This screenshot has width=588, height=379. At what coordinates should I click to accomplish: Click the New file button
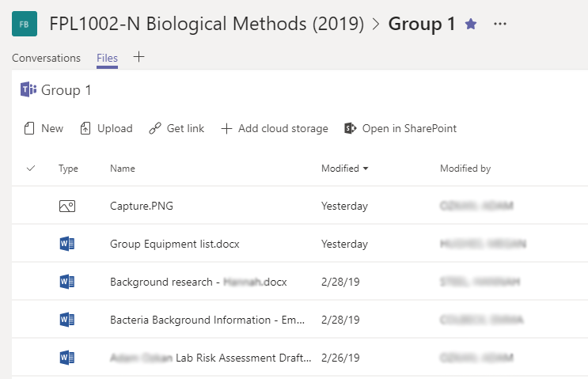pos(44,128)
